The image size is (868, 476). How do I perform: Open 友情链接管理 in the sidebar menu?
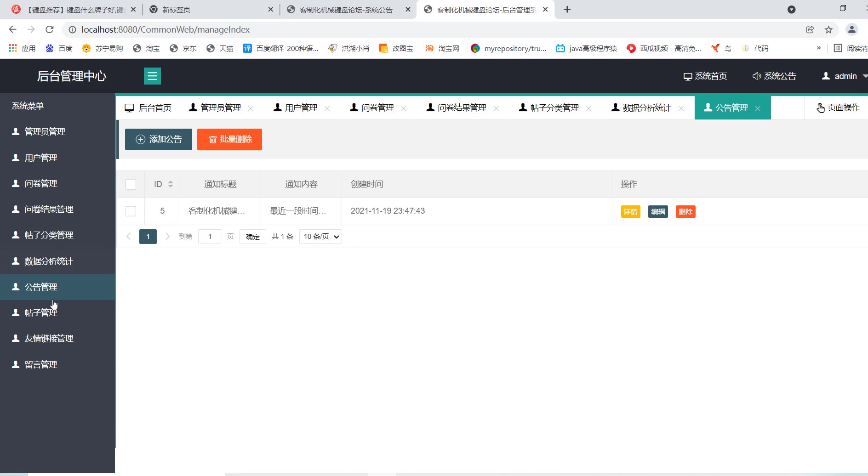click(57, 338)
